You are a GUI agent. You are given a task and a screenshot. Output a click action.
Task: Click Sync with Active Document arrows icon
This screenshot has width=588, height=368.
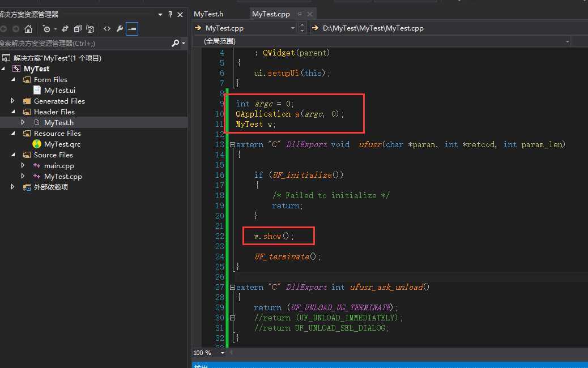point(65,29)
